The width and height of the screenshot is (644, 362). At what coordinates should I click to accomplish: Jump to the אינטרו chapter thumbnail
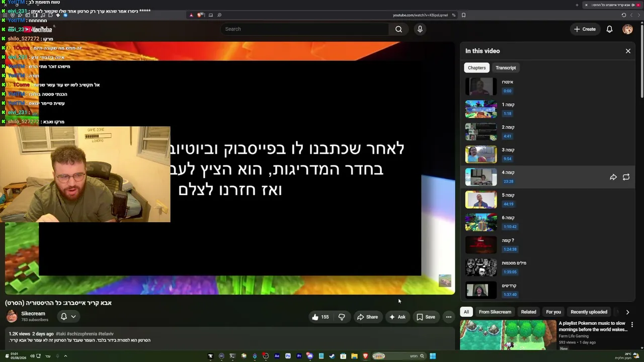pyautogui.click(x=481, y=87)
